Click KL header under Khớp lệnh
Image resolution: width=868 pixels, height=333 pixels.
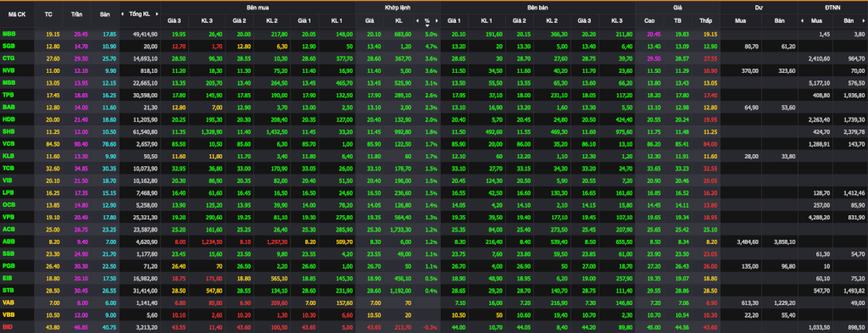pos(398,21)
